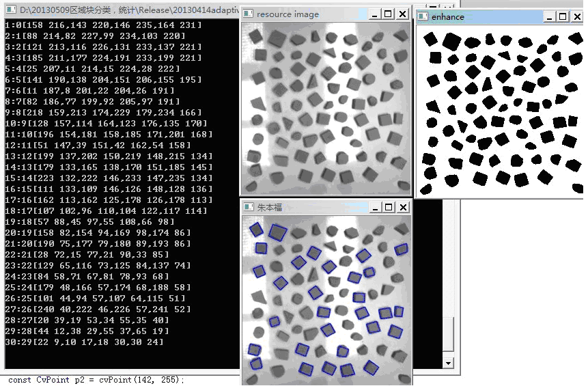Click console line 23:22[129 65,116 73

coord(98,265)
